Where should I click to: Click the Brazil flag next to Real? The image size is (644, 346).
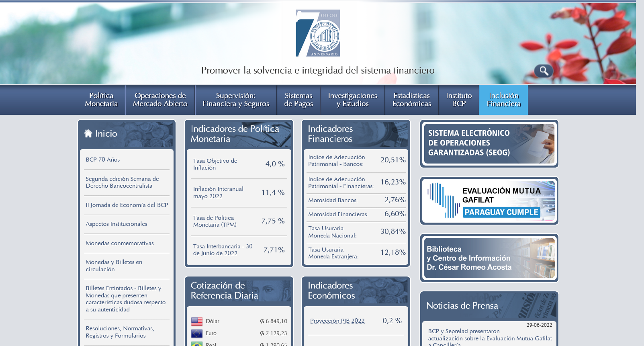(x=197, y=344)
